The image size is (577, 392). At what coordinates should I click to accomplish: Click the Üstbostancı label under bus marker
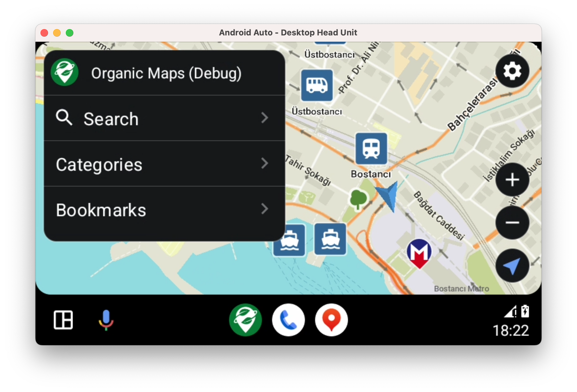pyautogui.click(x=317, y=111)
